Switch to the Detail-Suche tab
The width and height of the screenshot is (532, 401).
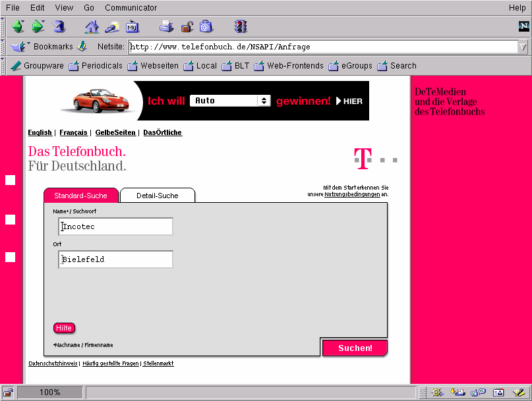tap(158, 196)
